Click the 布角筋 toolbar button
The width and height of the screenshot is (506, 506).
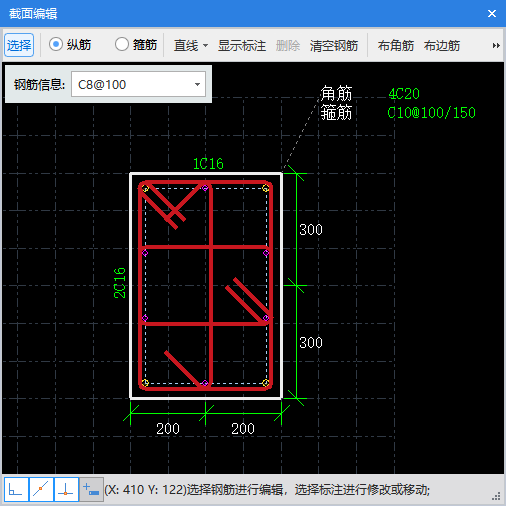tap(396, 45)
